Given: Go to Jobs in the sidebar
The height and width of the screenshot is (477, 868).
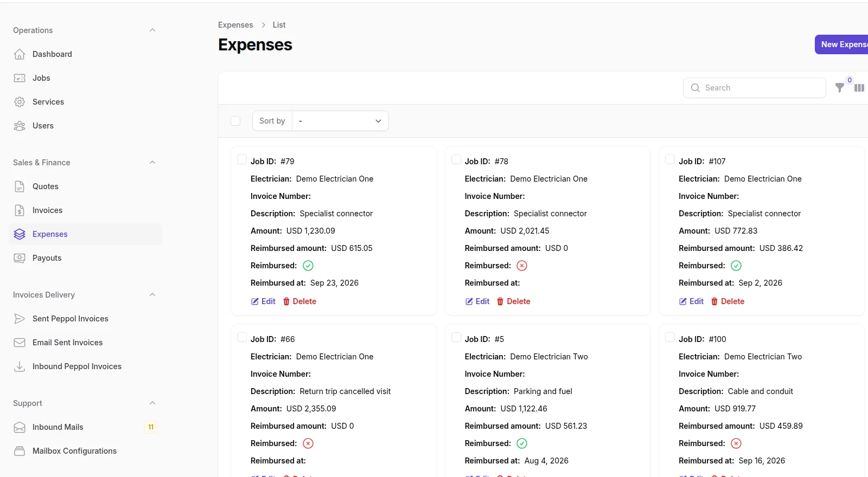Looking at the screenshot, I should 86,78.
